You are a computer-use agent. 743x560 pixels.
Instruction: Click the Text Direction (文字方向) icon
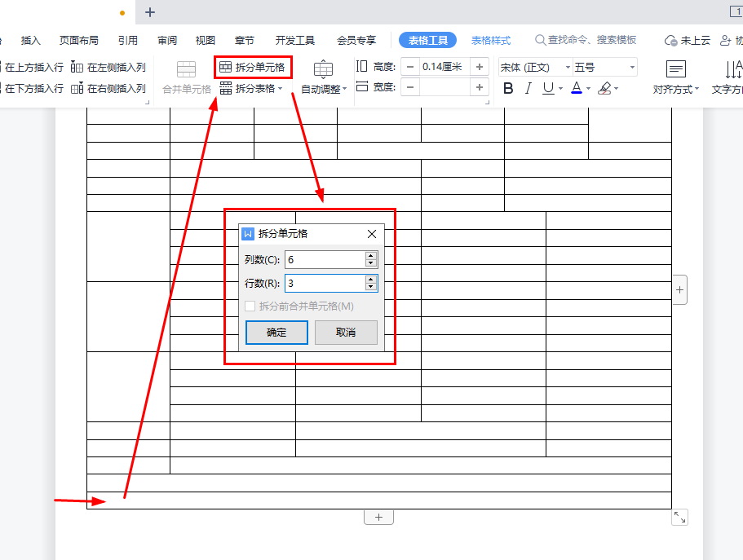(x=733, y=69)
